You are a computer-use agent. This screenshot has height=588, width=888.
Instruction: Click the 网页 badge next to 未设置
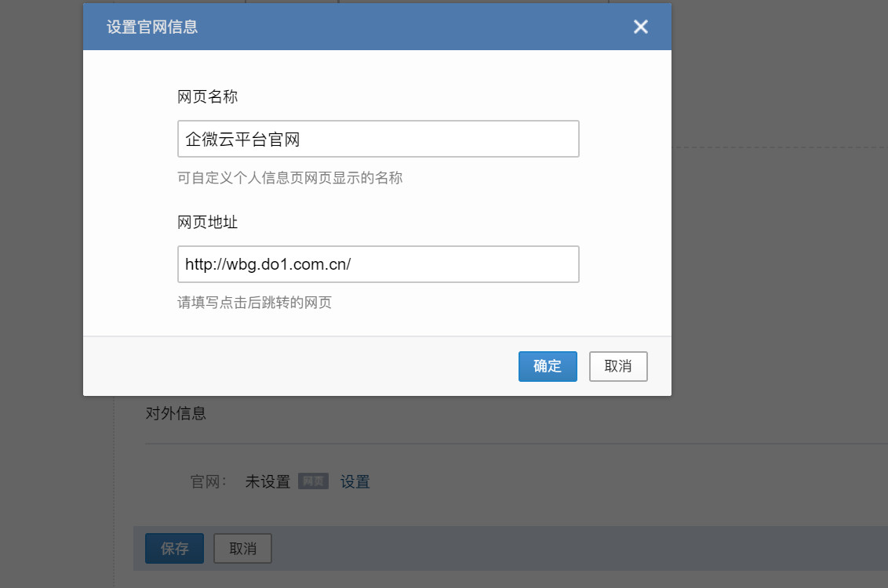click(x=313, y=481)
